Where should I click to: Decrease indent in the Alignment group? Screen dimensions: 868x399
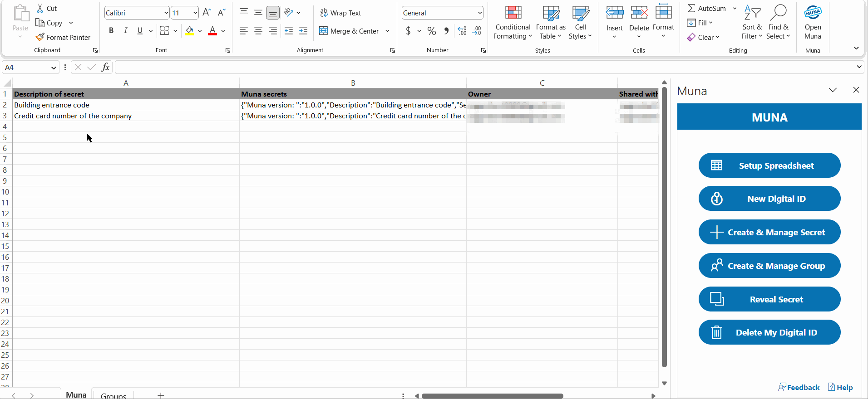(289, 31)
